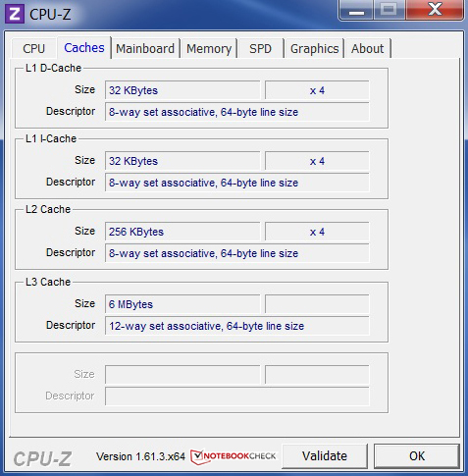Minimize the CPU-Z window
468x476 pixels.
click(x=356, y=11)
